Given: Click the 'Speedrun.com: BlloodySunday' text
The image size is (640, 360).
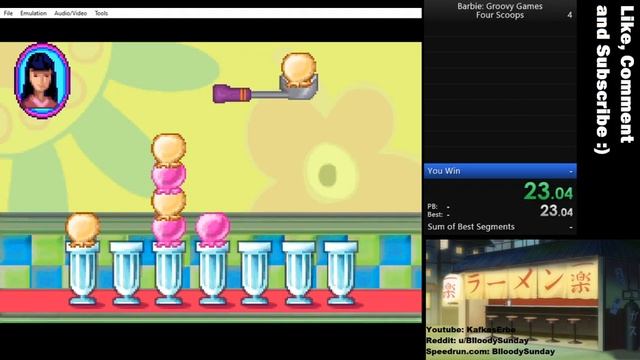Looking at the screenshot, I should (491, 351).
